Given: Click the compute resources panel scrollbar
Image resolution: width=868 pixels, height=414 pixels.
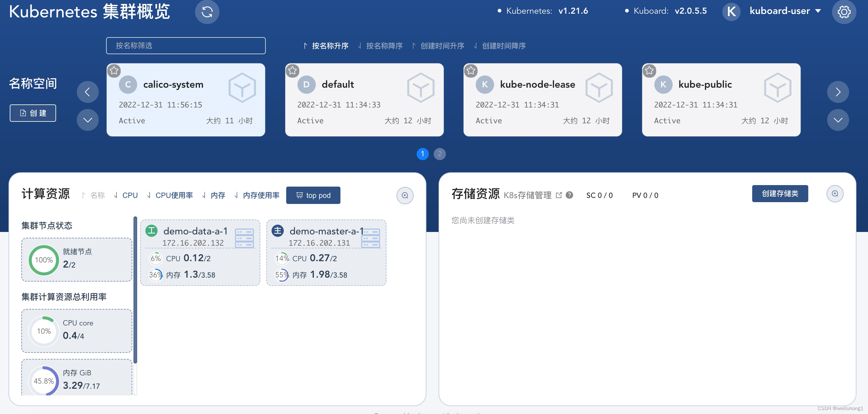Looking at the screenshot, I should tap(135, 289).
